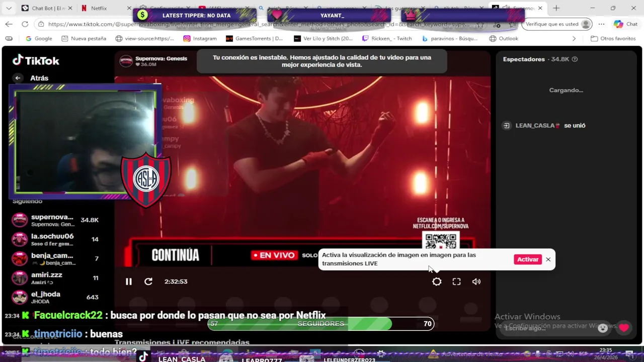
Task: Expand the bookmarks overflow chevron
Action: [x=574, y=38]
